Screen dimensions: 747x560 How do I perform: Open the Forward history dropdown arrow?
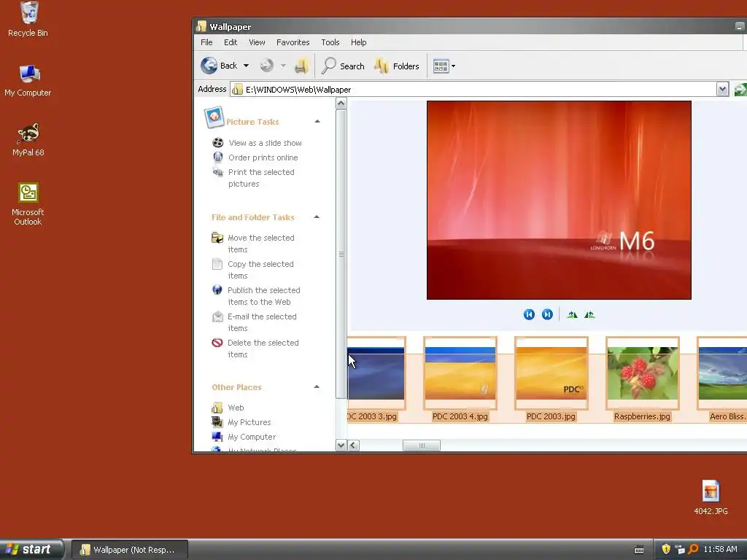(283, 66)
